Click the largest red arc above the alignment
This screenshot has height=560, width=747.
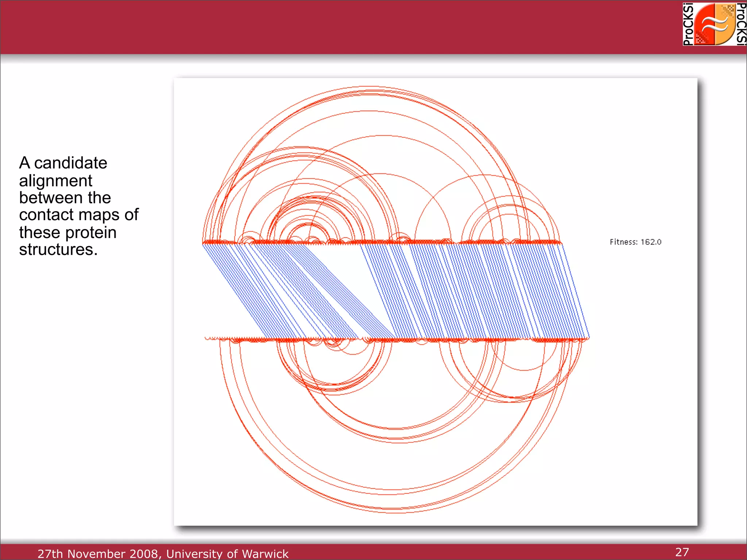tap(368, 87)
